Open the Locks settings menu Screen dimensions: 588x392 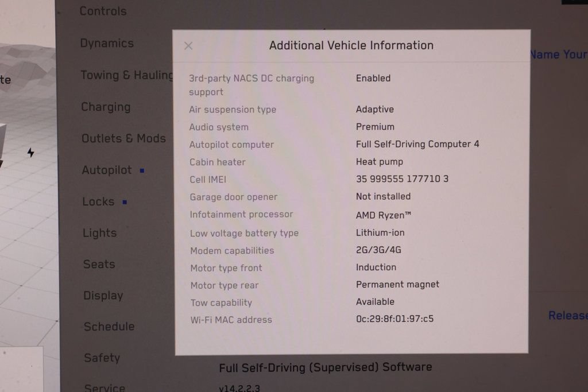(x=98, y=201)
